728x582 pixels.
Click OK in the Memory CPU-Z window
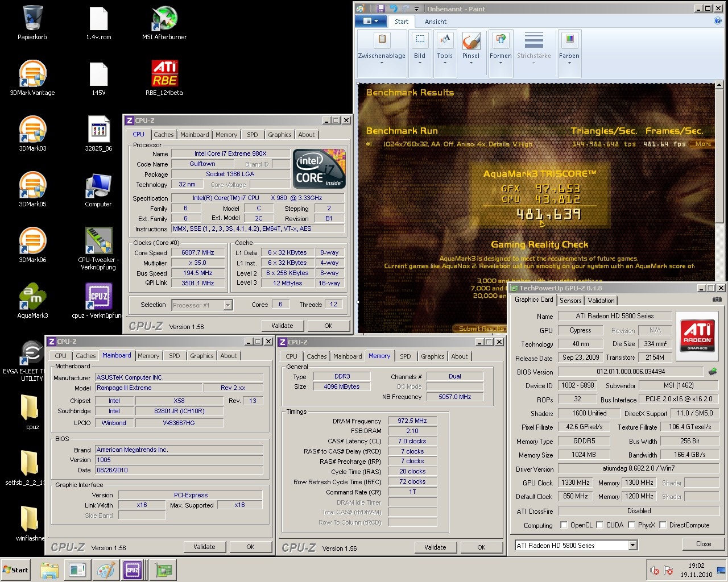[x=481, y=547]
